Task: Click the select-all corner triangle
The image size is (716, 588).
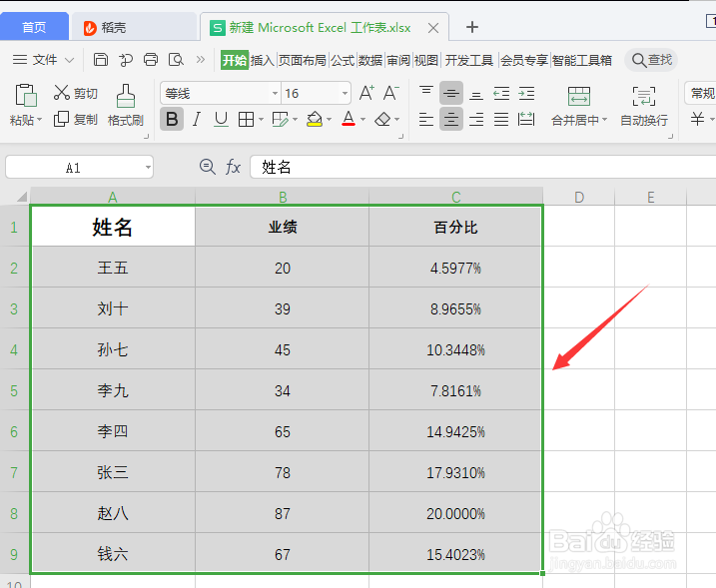Action: (x=21, y=197)
